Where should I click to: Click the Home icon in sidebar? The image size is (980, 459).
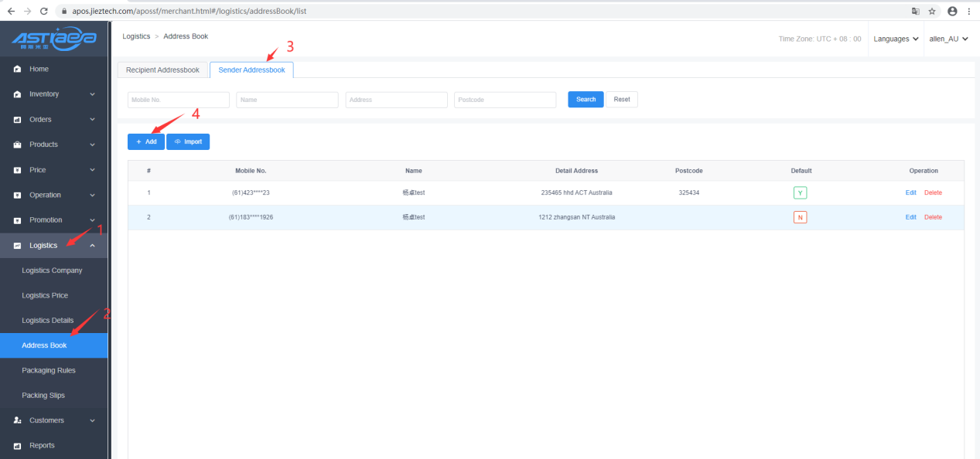(x=17, y=70)
